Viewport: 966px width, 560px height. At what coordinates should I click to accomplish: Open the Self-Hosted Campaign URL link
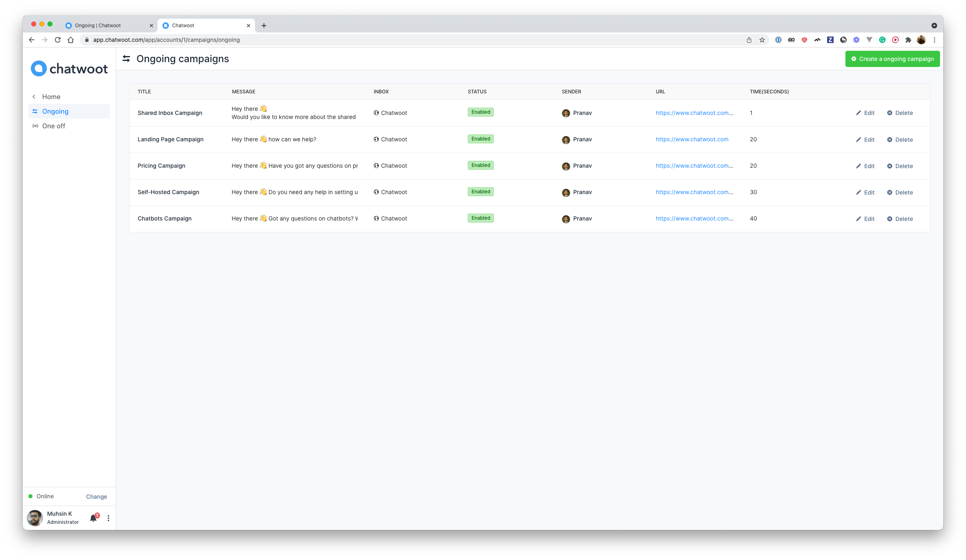694,192
